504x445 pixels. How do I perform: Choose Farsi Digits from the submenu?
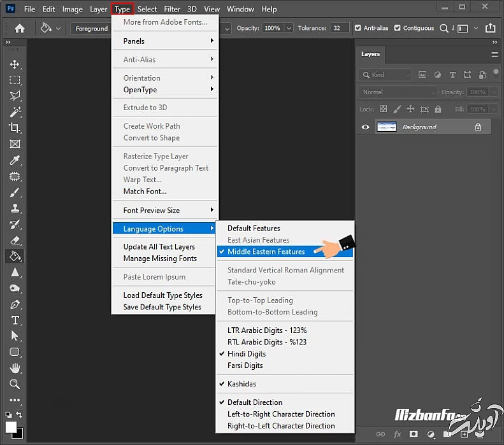coord(245,365)
